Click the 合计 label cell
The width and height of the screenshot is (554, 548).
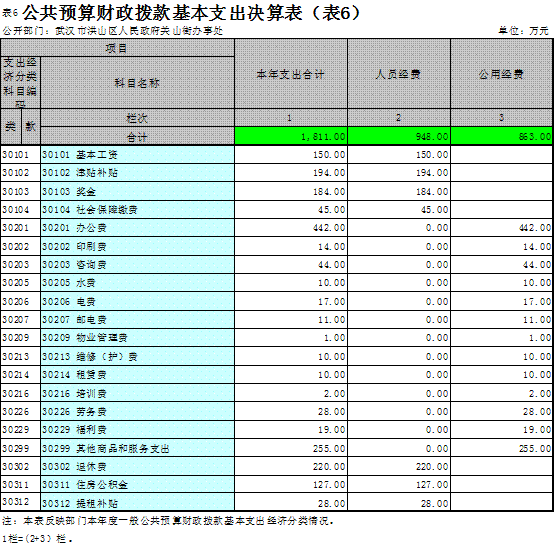click(x=137, y=136)
